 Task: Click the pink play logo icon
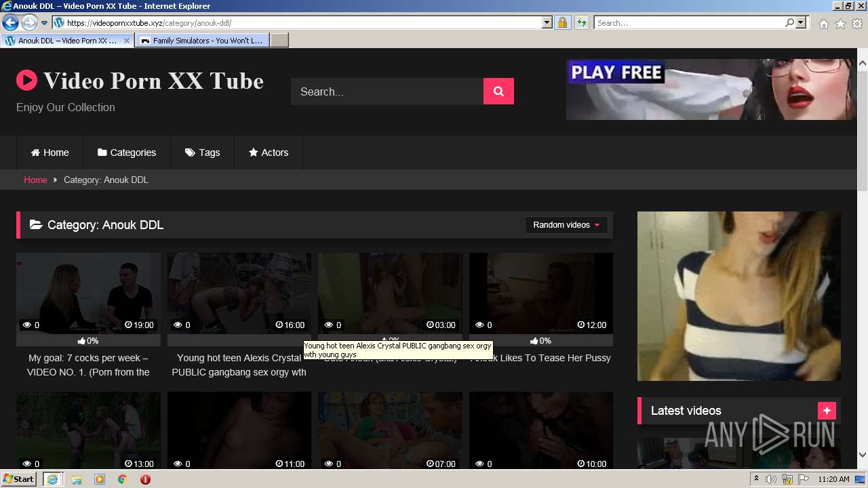click(26, 80)
